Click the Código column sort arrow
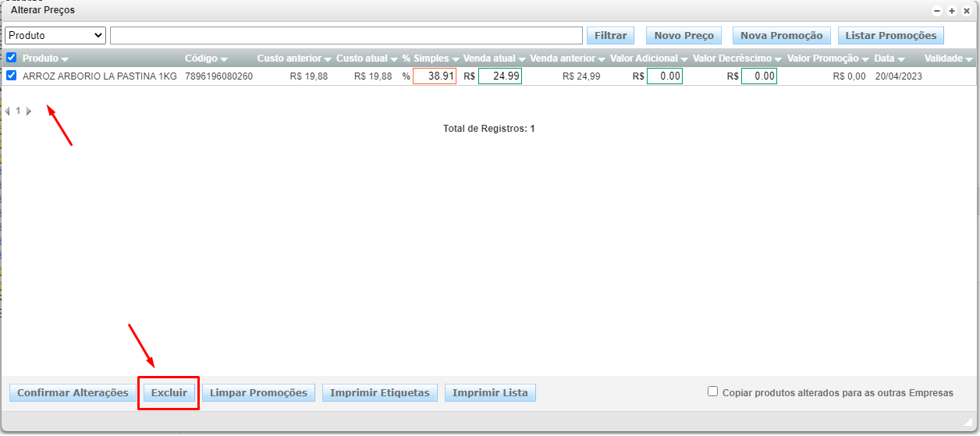Viewport: 980px width, 436px height. [224, 59]
